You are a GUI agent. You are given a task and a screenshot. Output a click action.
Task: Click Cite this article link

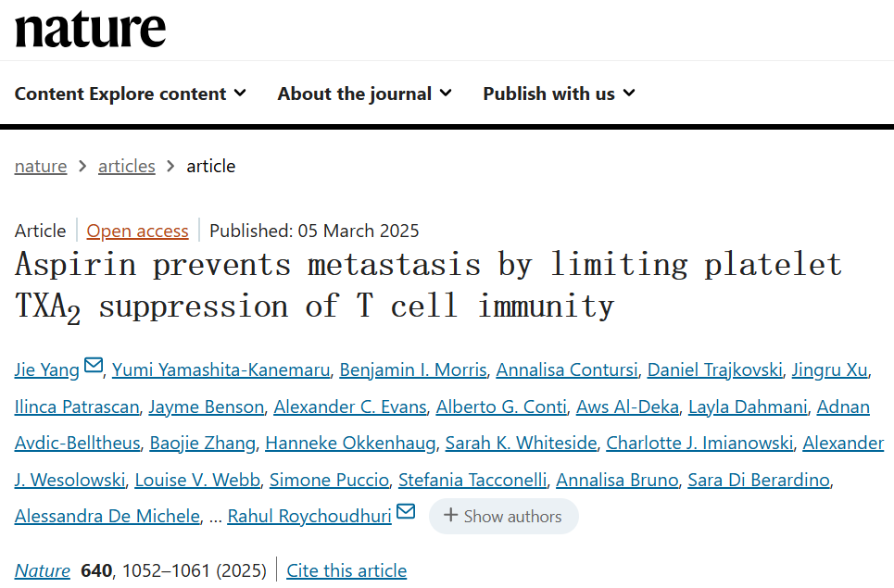click(x=346, y=570)
